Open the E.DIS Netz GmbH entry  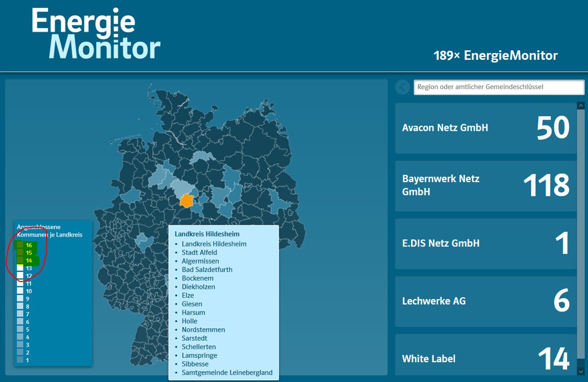(485, 243)
